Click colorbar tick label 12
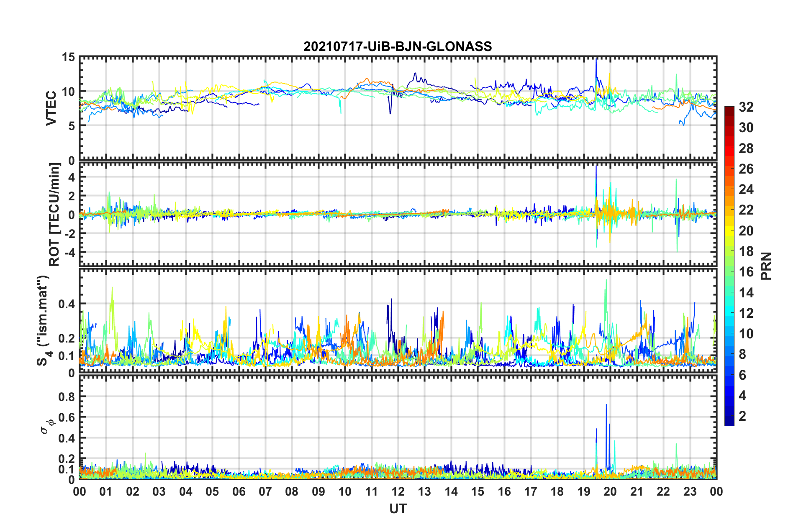Viewport: 796px width, 532px height. click(x=746, y=313)
